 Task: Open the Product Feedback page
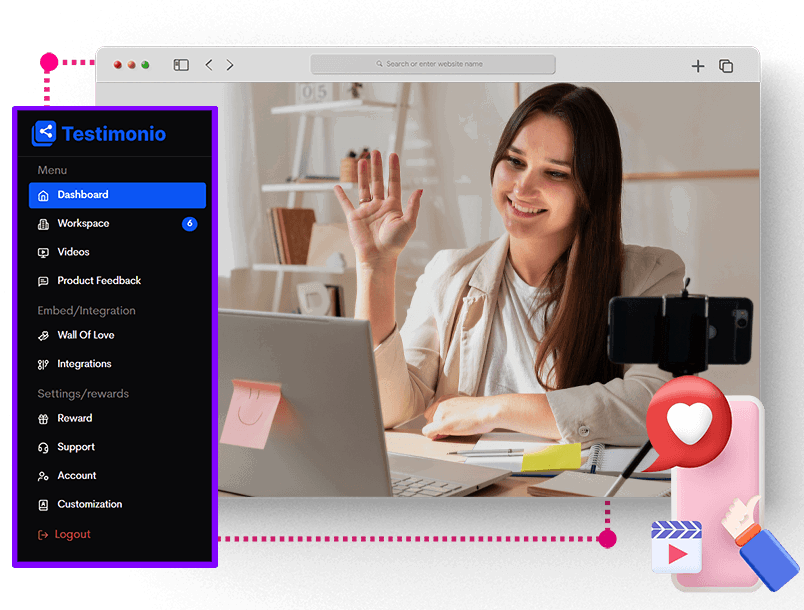point(98,281)
